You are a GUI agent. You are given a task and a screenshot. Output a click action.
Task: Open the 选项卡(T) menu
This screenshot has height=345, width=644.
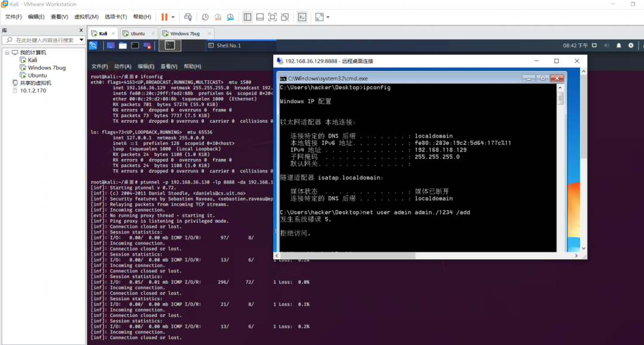[116, 17]
